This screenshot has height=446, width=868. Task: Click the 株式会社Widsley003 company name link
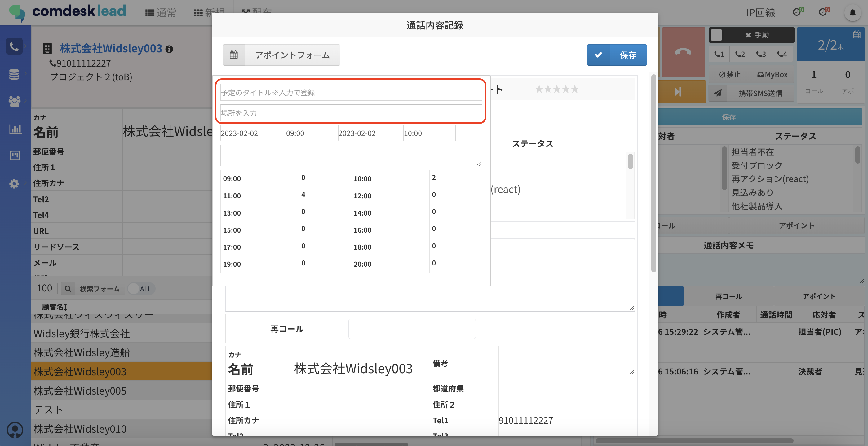coord(111,48)
